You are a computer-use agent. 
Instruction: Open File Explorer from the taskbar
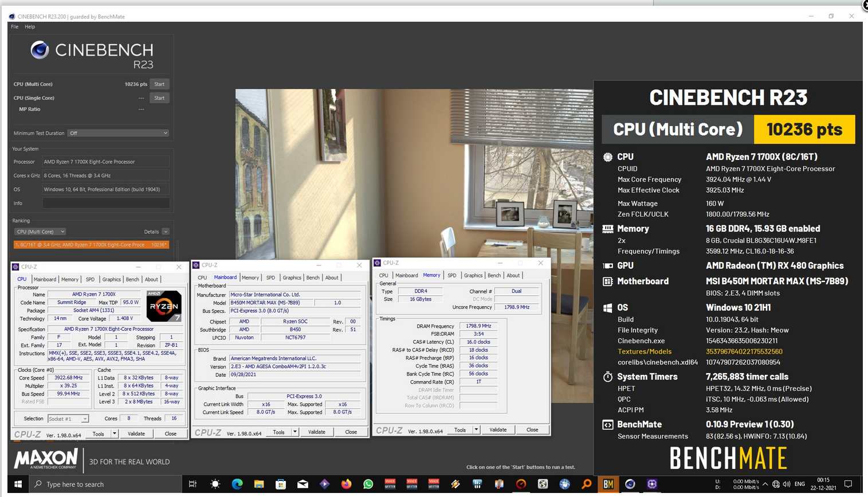tap(259, 484)
